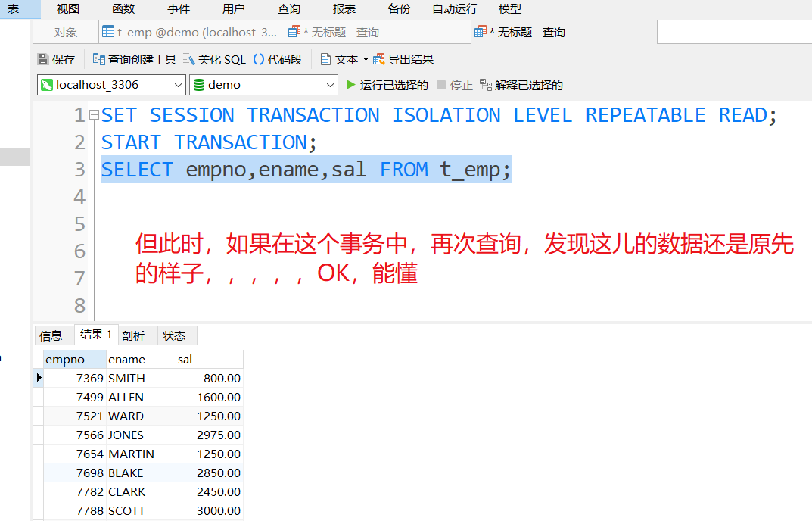This screenshot has width=812, height=521.
Task: Click the sal column header
Action: coord(209,359)
